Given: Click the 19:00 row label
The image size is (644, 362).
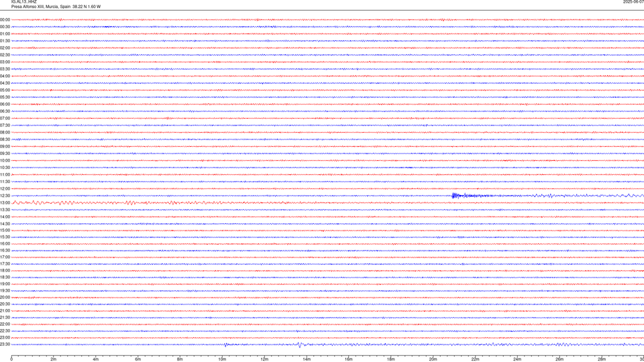Looking at the screenshot, I should 5,284.
